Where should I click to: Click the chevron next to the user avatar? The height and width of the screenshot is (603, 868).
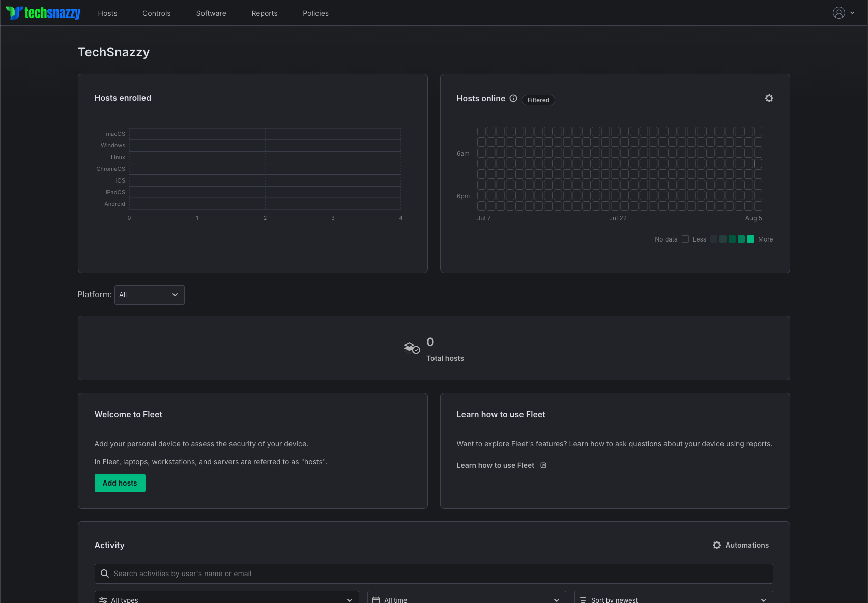pos(852,13)
